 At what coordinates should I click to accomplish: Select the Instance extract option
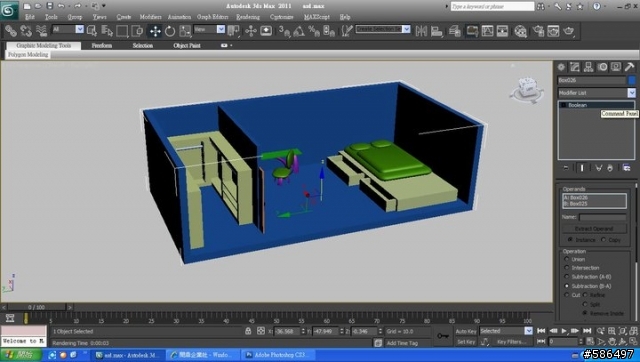(570, 240)
